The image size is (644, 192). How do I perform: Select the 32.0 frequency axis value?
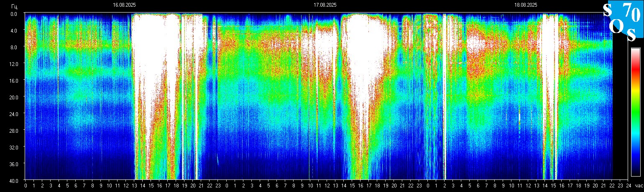pos(14,147)
